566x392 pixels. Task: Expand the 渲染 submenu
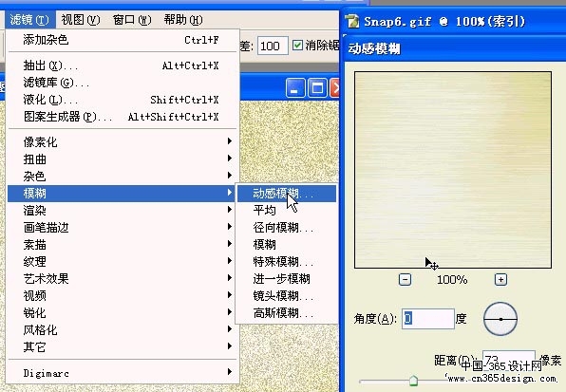point(122,211)
